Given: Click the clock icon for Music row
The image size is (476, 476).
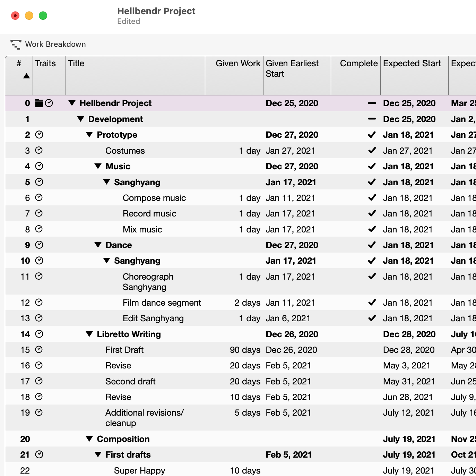Looking at the screenshot, I should click(x=39, y=166).
